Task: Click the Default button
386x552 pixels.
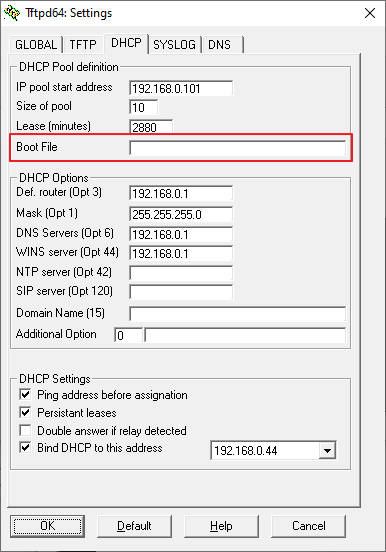Action: 134,526
